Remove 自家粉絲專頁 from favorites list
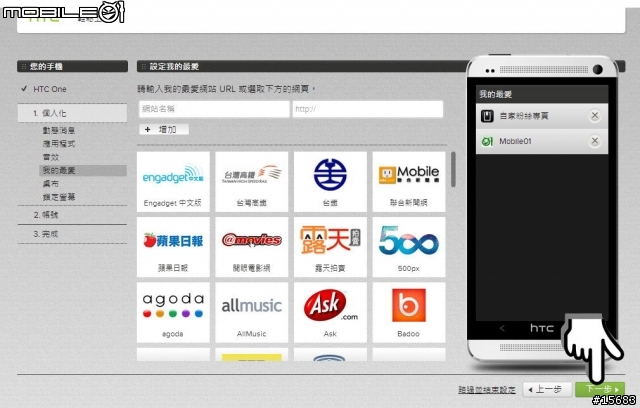Screen dimensions: 640x408 click(x=595, y=115)
